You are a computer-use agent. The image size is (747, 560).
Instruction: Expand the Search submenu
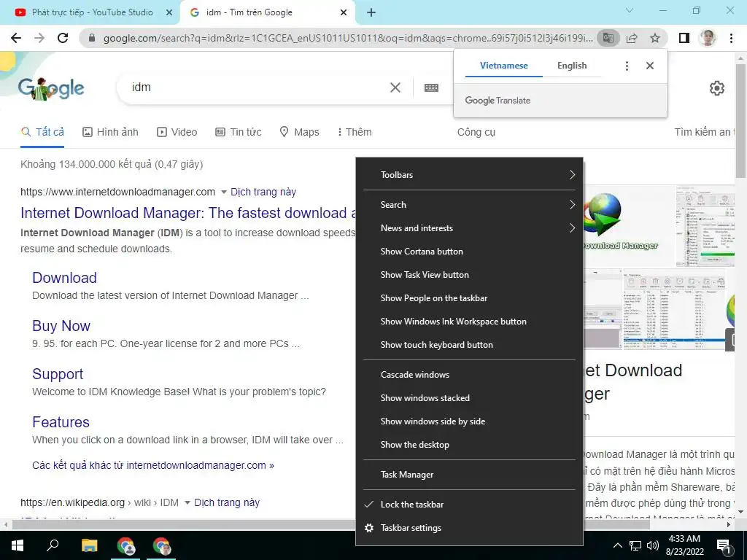point(469,205)
